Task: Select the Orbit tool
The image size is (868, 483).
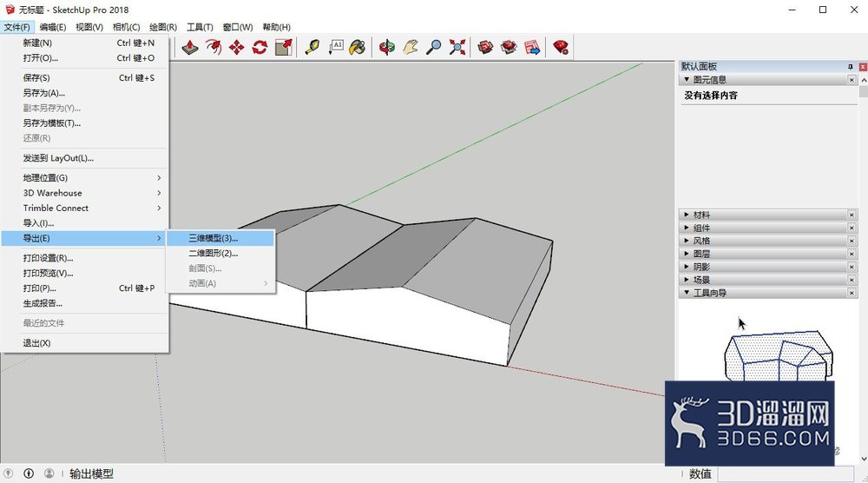Action: coord(387,47)
